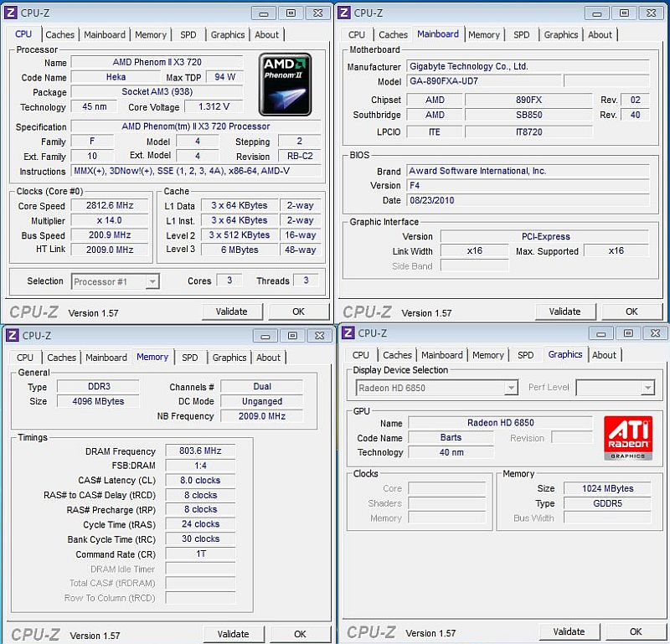Click Validate in the Mainboard window
This screenshot has height=644, width=670.
[564, 312]
